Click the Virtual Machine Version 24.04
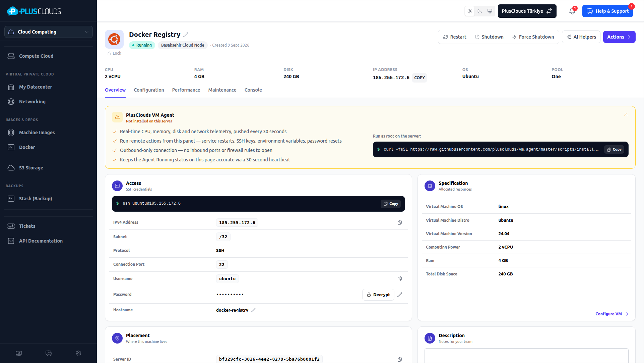The image size is (644, 363). [x=504, y=234]
